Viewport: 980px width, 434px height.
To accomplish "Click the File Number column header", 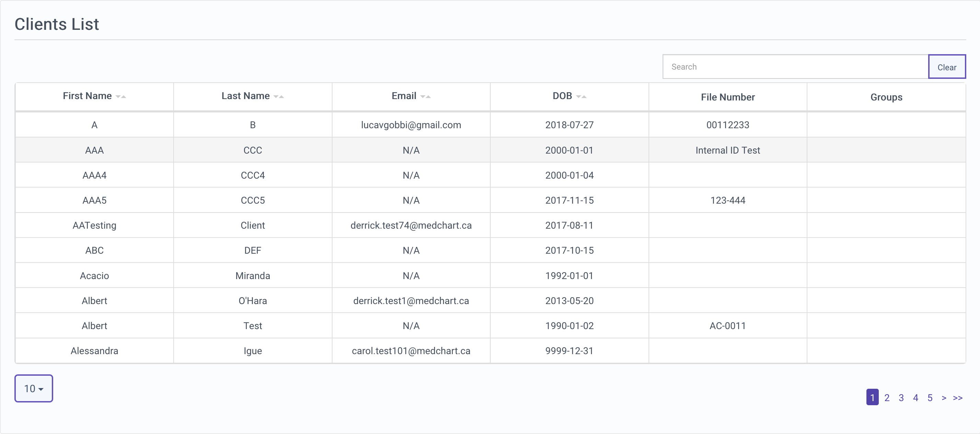I will 727,97.
